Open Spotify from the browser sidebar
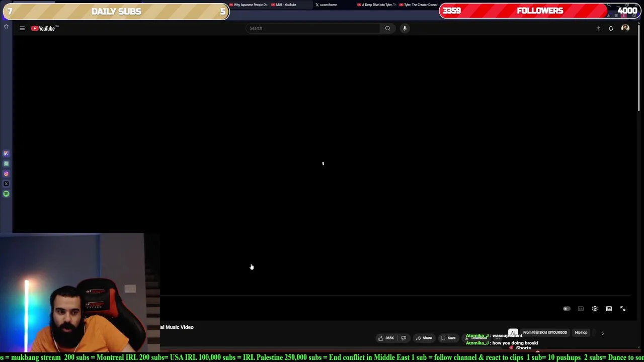Viewport: 644px width, 362px height. pyautogui.click(x=6, y=194)
